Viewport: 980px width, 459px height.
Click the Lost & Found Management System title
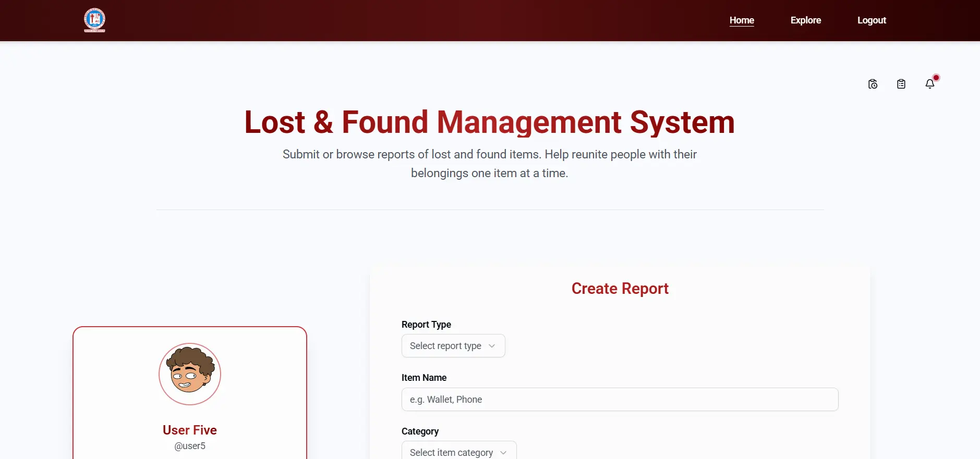489,122
